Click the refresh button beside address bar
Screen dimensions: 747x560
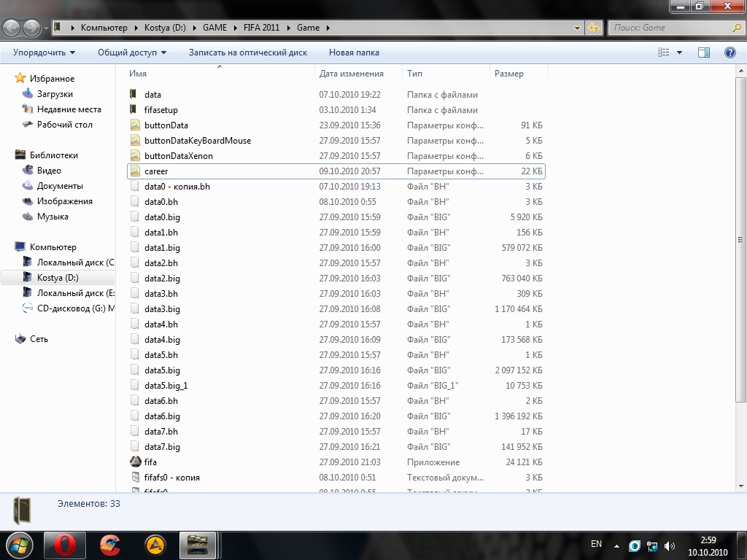tap(594, 28)
